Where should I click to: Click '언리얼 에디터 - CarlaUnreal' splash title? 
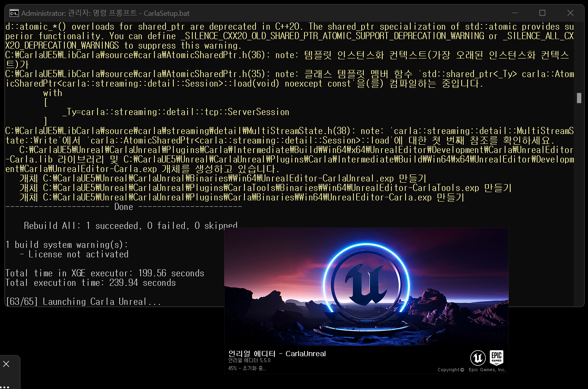tap(277, 353)
